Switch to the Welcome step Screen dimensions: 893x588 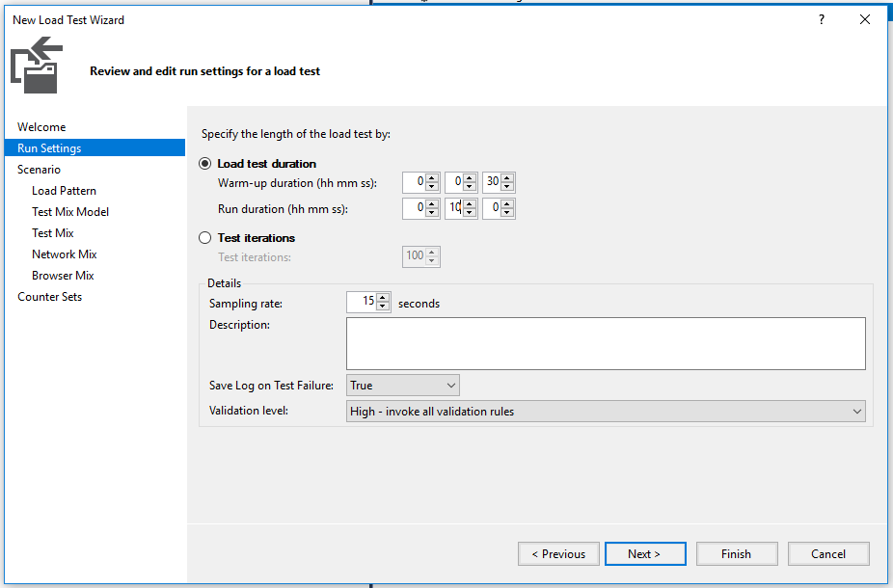click(x=41, y=126)
